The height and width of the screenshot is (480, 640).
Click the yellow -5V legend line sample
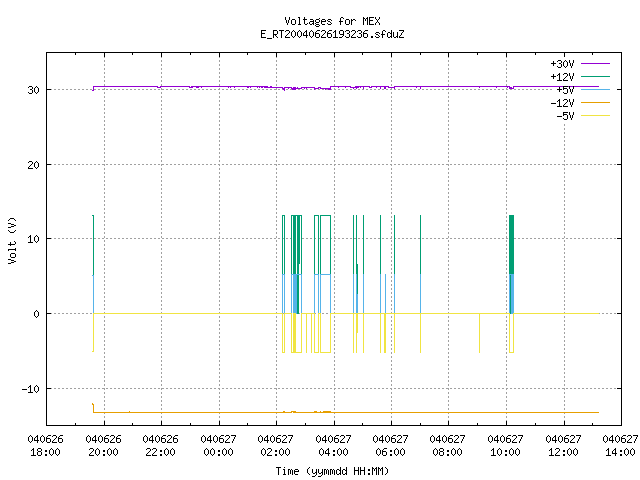(x=595, y=116)
